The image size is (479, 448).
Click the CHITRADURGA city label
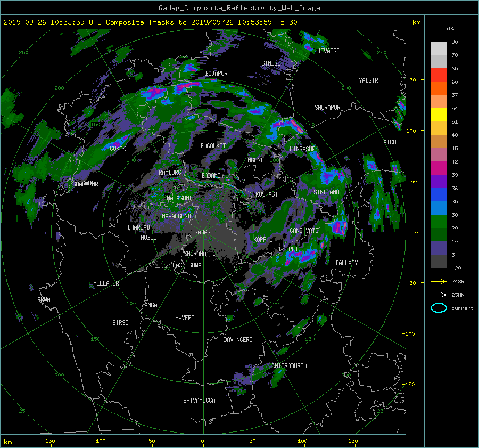point(289,366)
